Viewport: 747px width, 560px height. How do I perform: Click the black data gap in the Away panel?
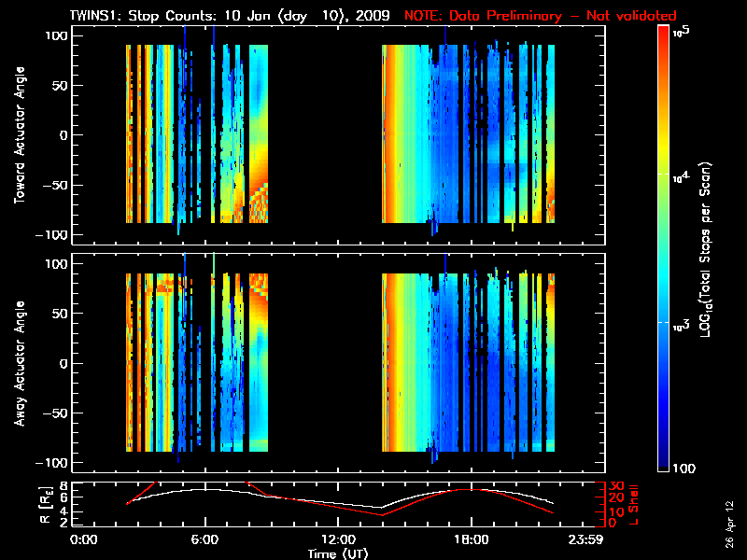coord(325,364)
